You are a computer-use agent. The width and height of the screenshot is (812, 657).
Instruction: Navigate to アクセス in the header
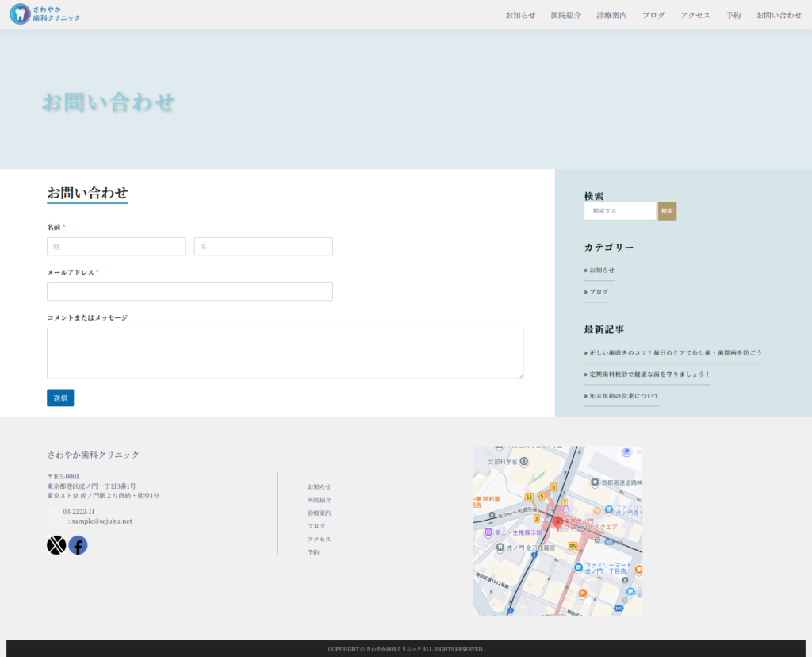point(695,15)
